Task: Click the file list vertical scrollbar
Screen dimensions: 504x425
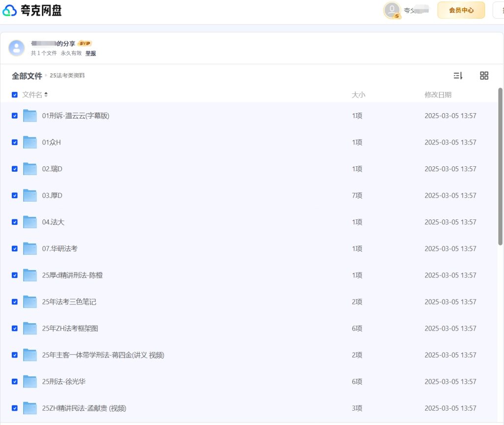Action: (500, 166)
